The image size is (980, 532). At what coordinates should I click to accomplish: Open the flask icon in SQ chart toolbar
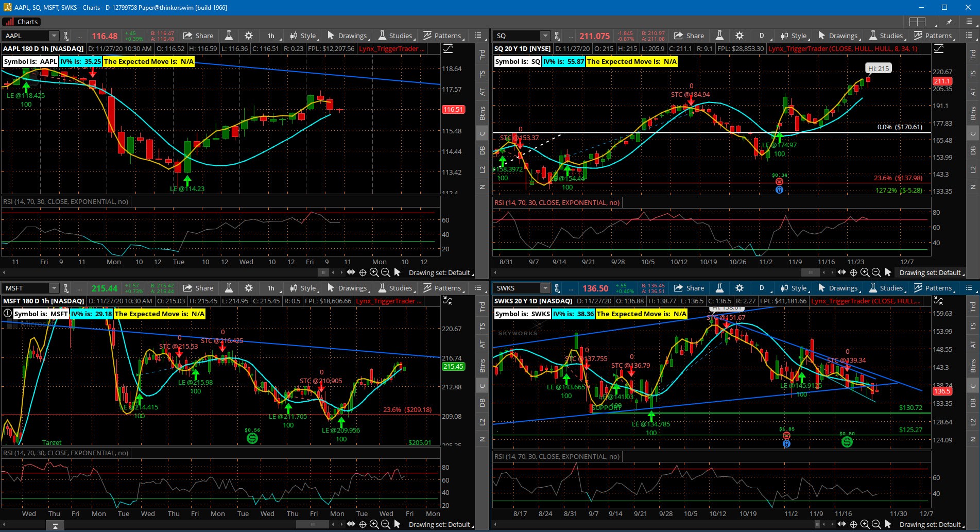pyautogui.click(x=719, y=36)
